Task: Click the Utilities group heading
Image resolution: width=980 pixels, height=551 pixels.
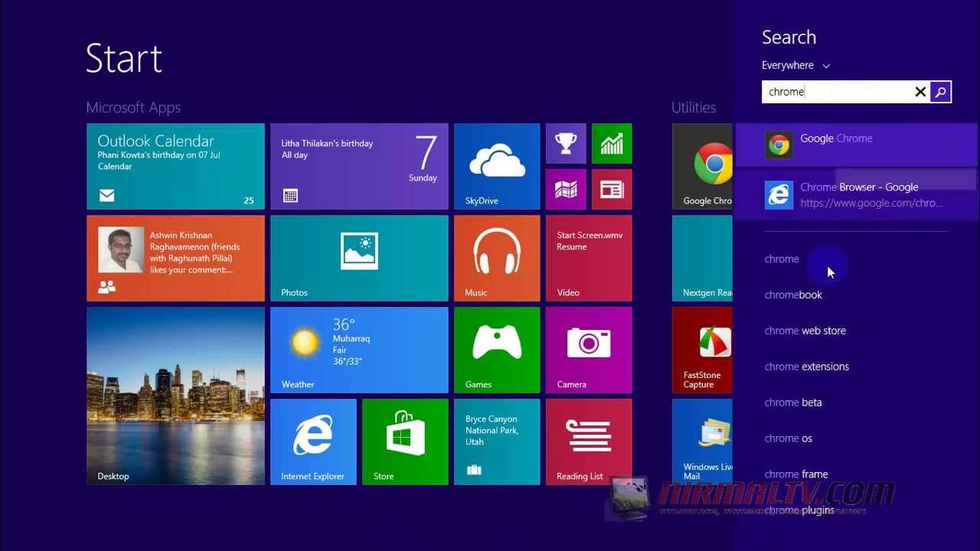Action: [x=694, y=108]
